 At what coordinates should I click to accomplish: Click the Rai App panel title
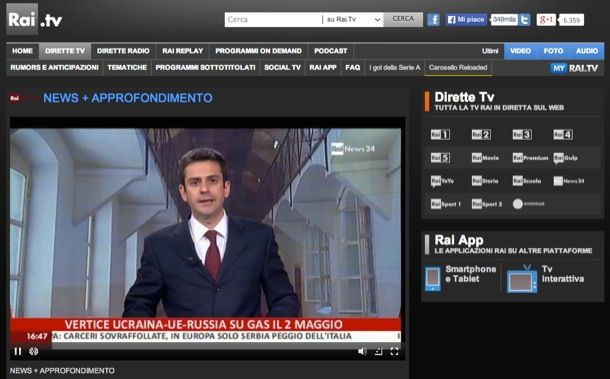(459, 240)
